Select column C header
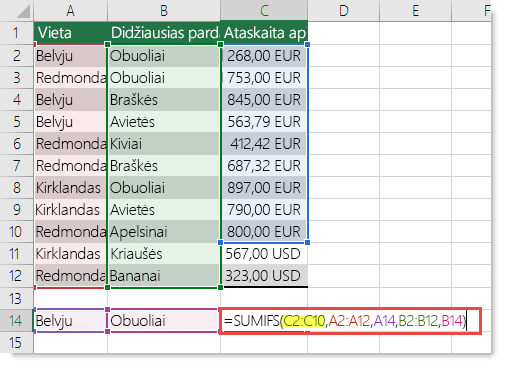Viewport: 506px width, 368px height. (264, 11)
